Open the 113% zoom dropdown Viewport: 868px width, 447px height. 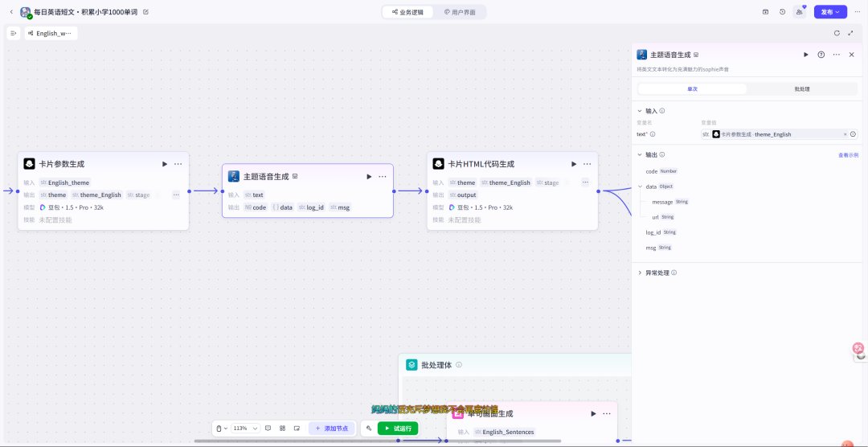(x=246, y=429)
